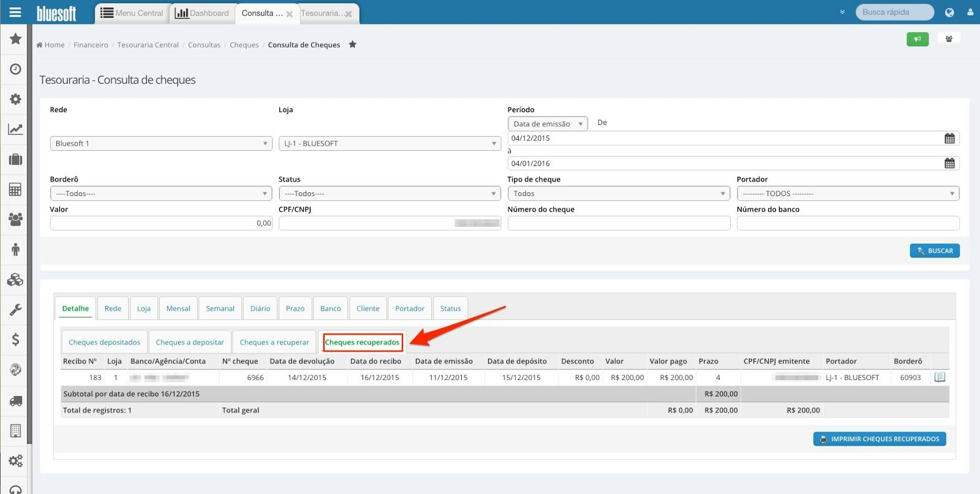Screen dimensions: 980x494
Task: Go to Consultas breadcrumb link
Action: pyautogui.click(x=204, y=45)
